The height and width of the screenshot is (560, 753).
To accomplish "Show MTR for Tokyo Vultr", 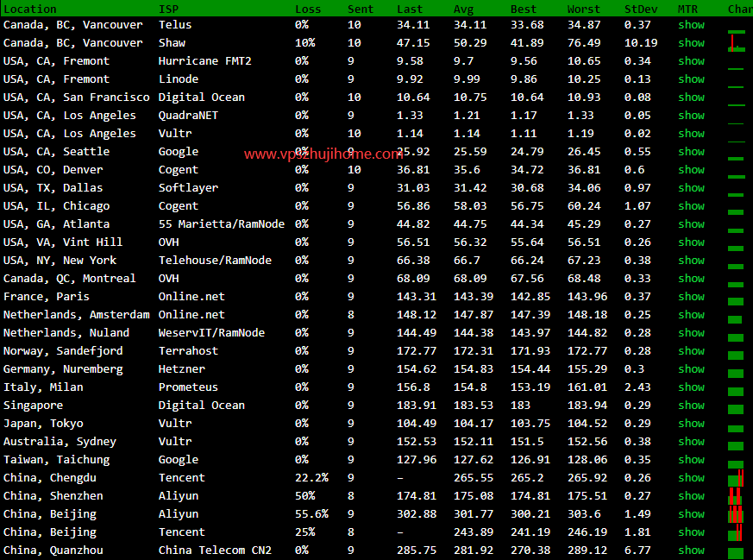I will click(x=691, y=424).
